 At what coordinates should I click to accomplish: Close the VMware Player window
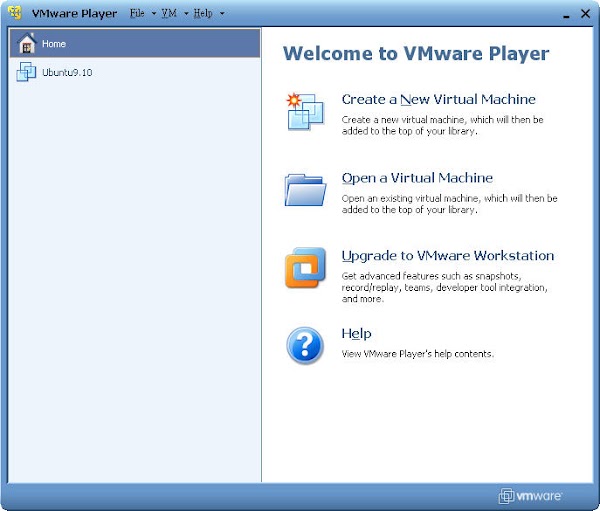(585, 14)
